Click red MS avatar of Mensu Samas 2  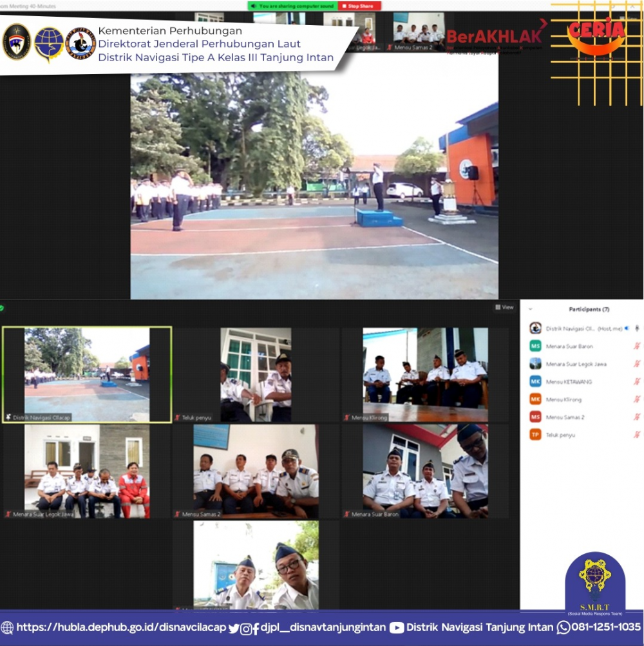535,417
